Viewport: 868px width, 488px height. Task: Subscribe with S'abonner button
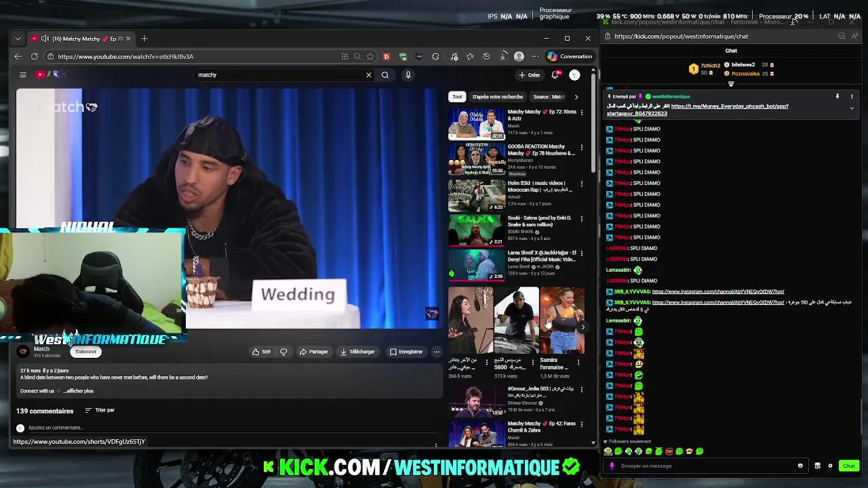pos(86,352)
